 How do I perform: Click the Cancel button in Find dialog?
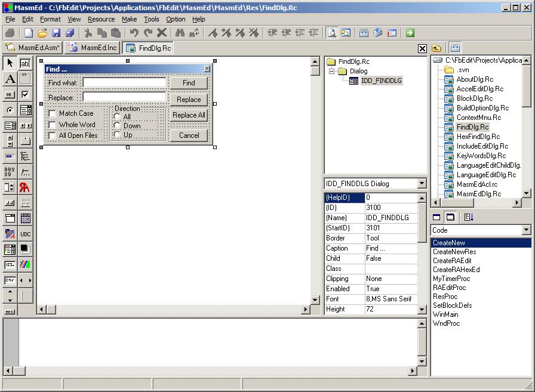point(189,135)
